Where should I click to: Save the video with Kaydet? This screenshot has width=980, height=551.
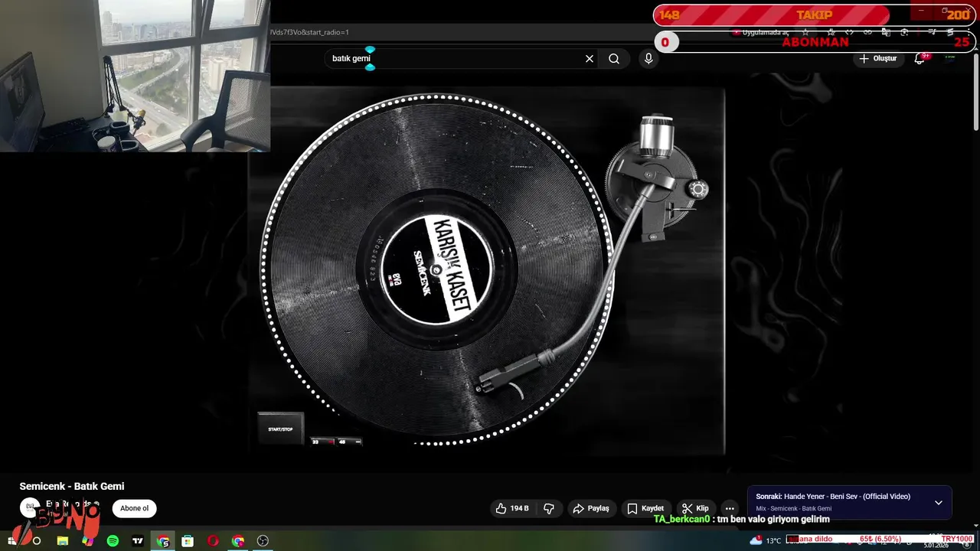click(x=645, y=508)
